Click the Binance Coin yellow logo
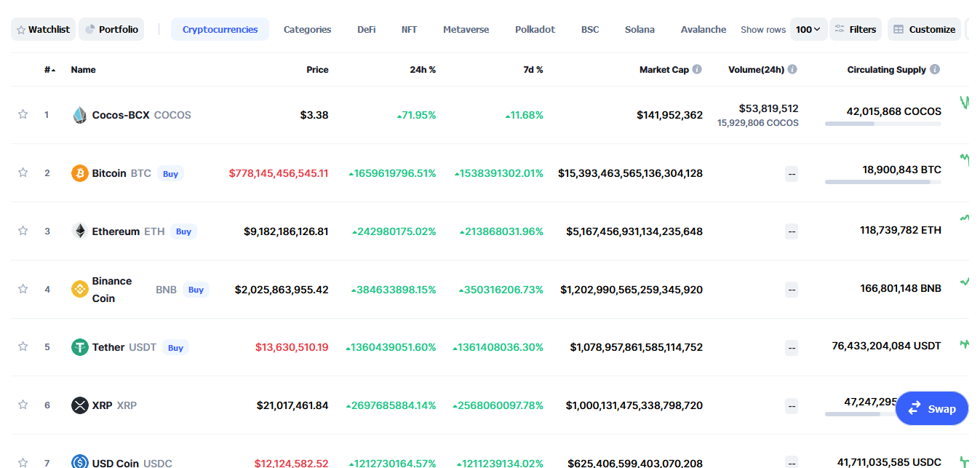This screenshot has width=980, height=468. (x=80, y=290)
